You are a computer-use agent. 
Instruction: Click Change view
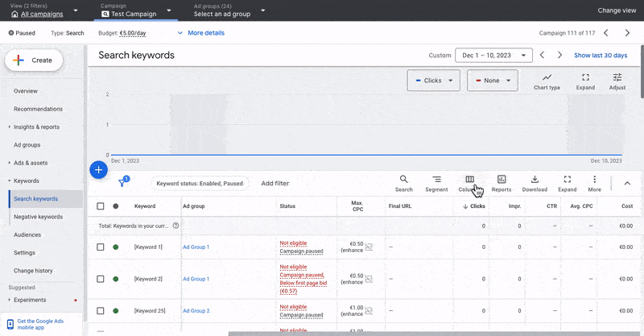(x=617, y=10)
